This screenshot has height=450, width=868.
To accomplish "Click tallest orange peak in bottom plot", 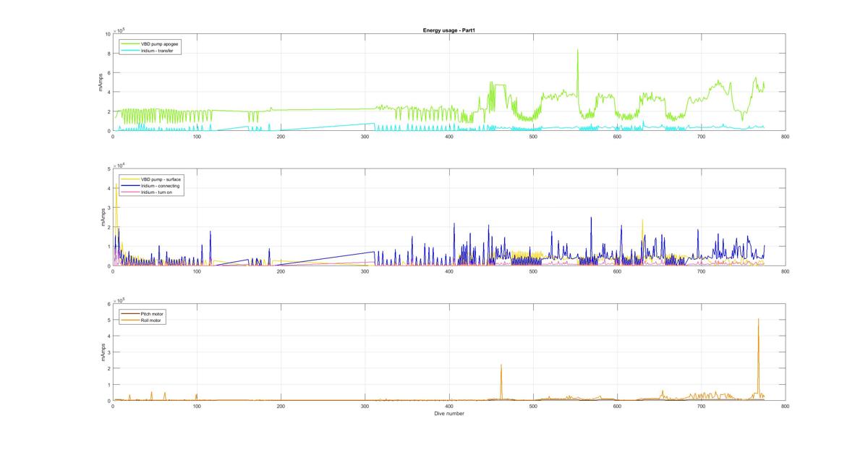I will (758, 320).
